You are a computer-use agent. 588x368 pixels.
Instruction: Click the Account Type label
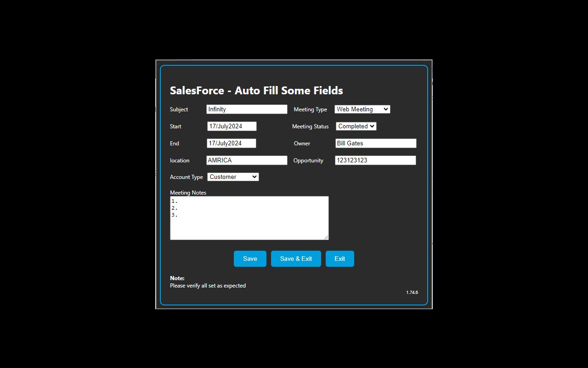[186, 177]
